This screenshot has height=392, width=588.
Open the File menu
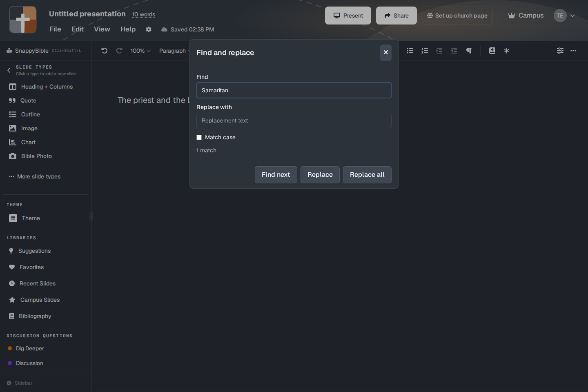point(55,29)
